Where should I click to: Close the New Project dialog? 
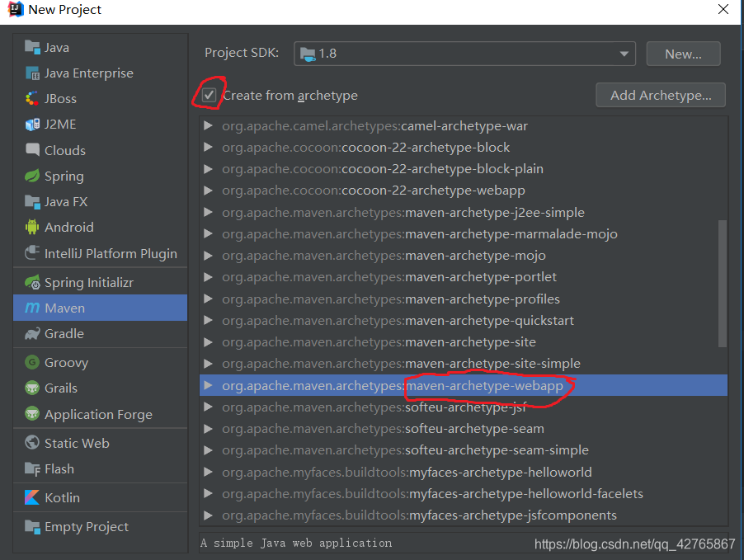pos(723,10)
